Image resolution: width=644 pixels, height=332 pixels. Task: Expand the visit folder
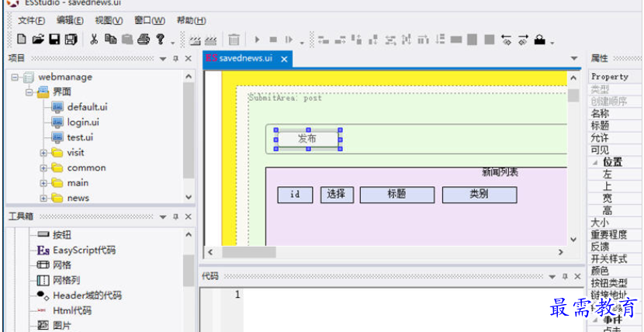click(43, 153)
